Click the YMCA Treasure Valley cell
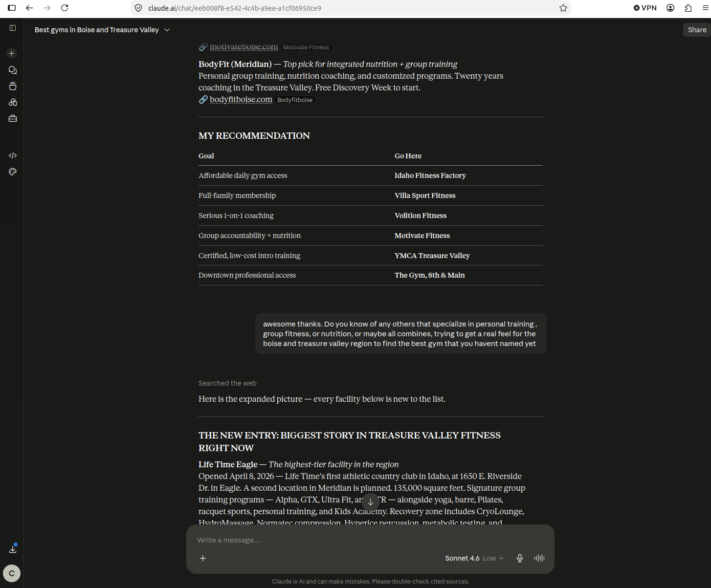The image size is (711, 588). click(432, 256)
